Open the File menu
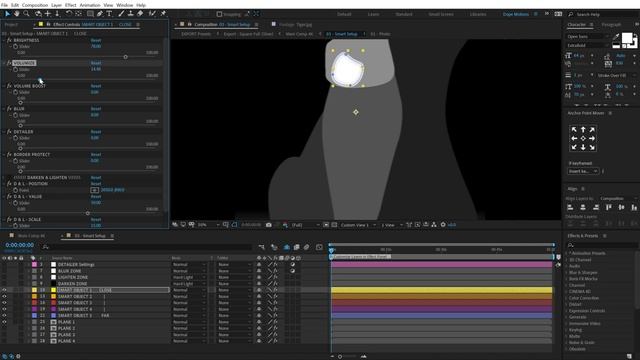640x360 pixels. (x=4, y=5)
